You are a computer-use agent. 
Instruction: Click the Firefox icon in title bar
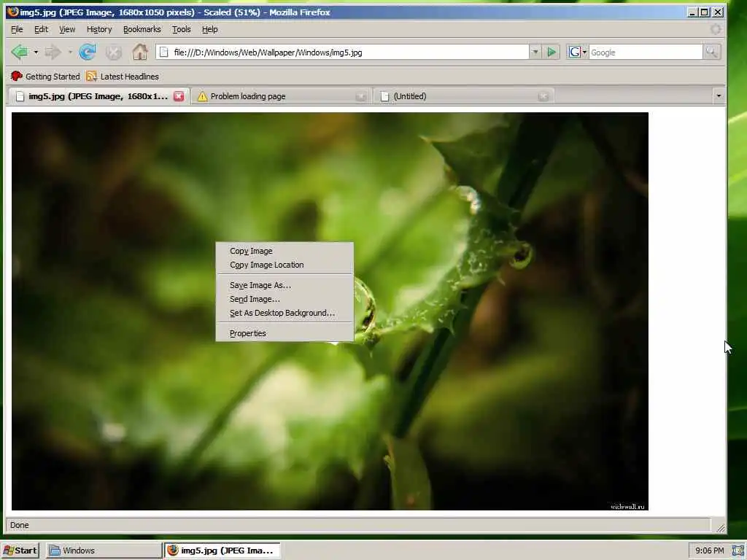[x=13, y=12]
